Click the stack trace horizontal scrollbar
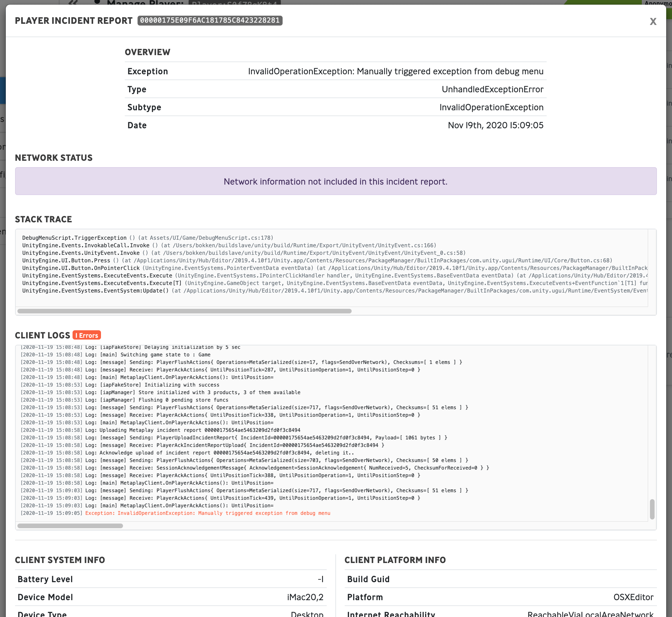This screenshot has height=617, width=672. (185, 311)
